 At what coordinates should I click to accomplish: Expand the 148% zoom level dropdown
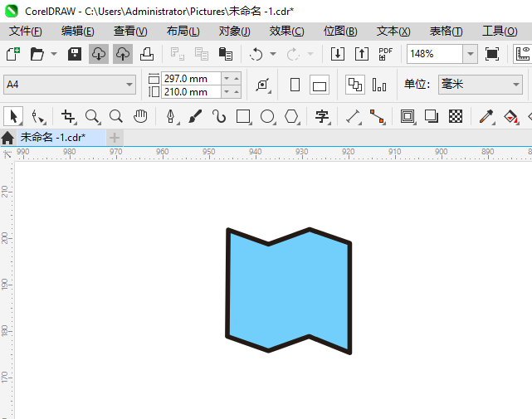tap(471, 54)
